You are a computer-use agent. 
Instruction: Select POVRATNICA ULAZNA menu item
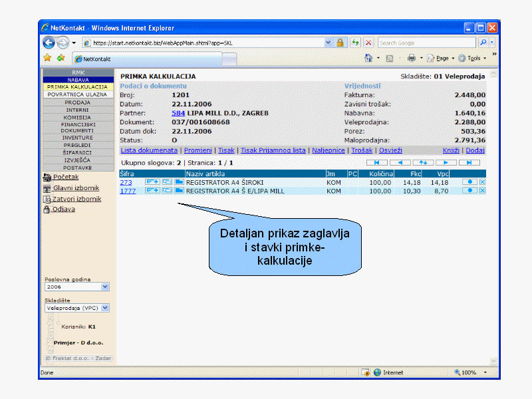click(x=78, y=94)
